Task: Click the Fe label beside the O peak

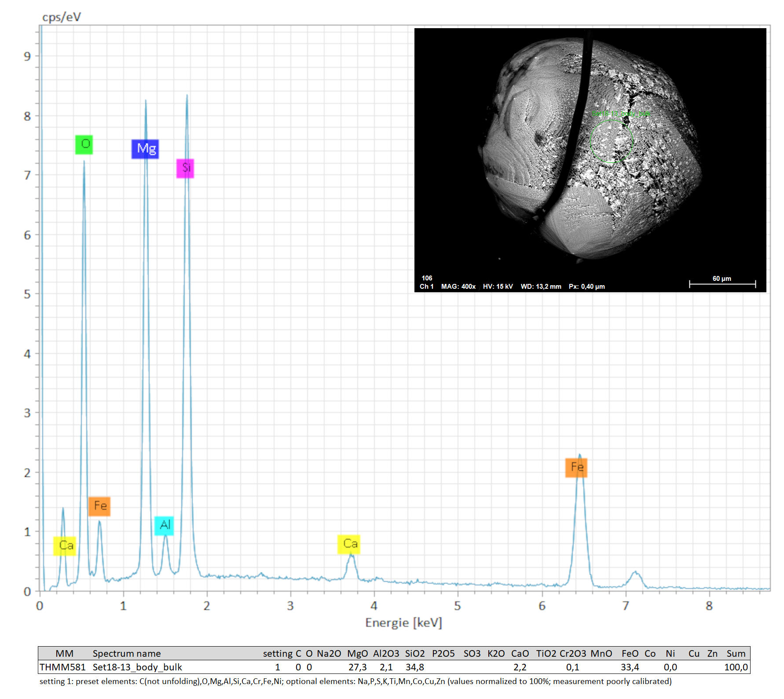Action: coord(99,506)
